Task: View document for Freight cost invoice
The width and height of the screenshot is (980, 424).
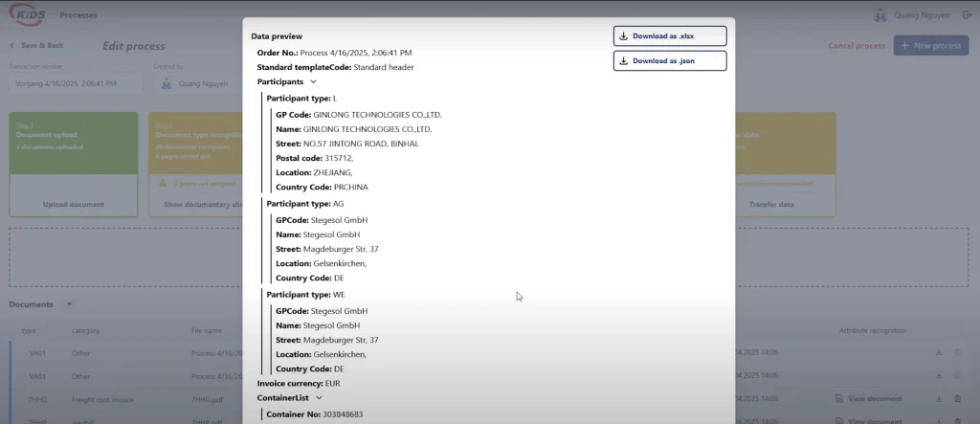Action: (868, 399)
